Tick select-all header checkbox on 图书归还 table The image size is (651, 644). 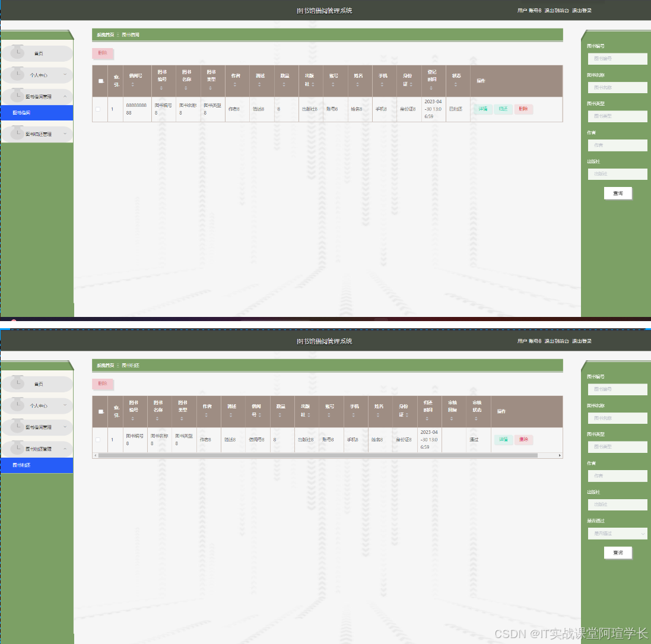[x=101, y=411]
